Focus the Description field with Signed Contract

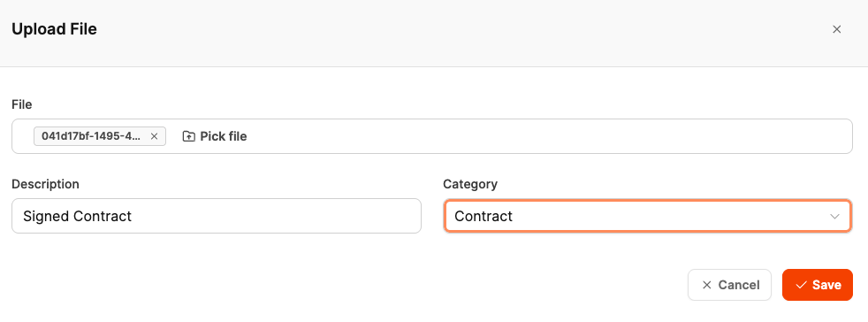[x=217, y=216]
